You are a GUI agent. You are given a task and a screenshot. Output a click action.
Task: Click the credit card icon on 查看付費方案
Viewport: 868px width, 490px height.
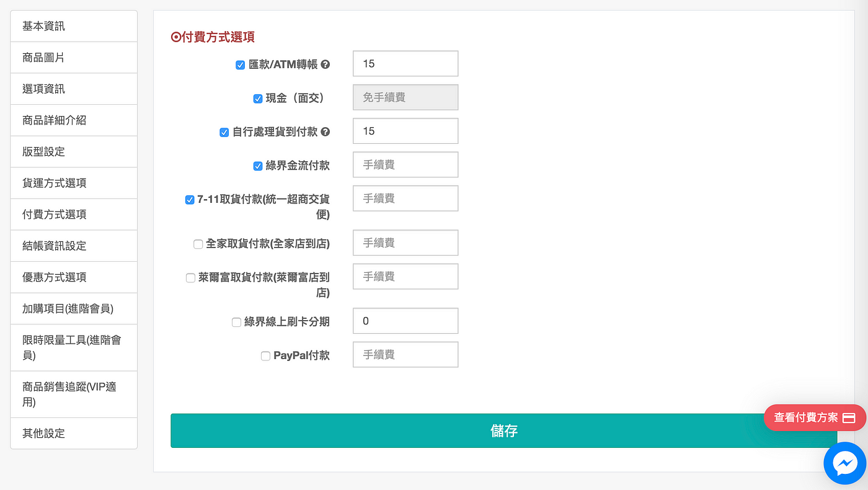click(849, 418)
